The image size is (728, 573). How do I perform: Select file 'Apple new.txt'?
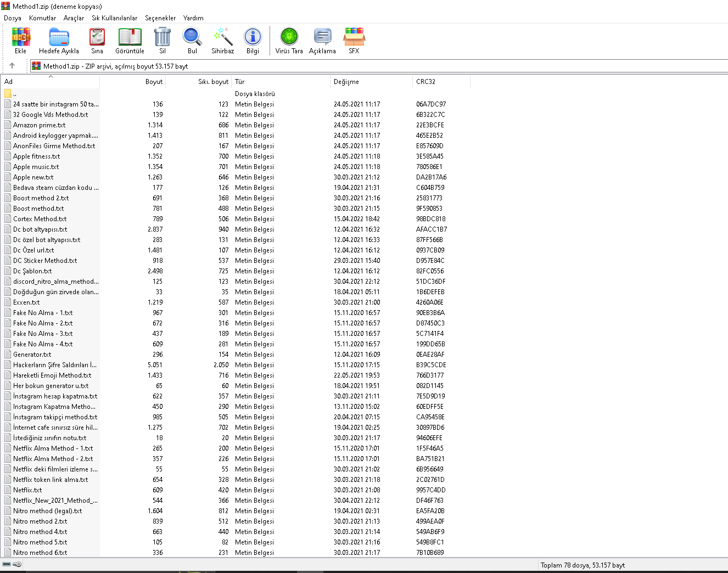point(33,177)
